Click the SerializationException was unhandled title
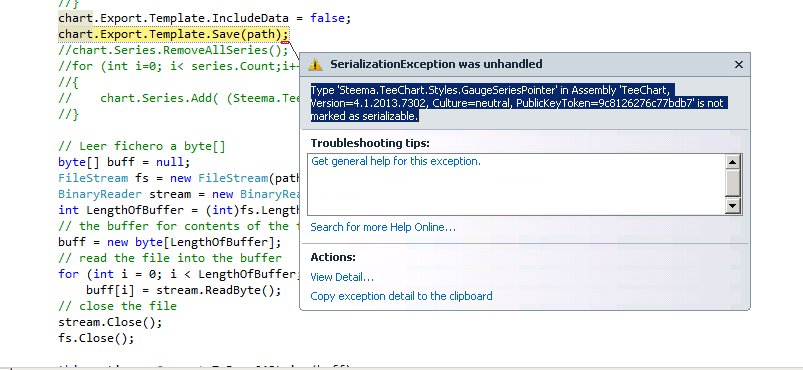 (x=436, y=65)
